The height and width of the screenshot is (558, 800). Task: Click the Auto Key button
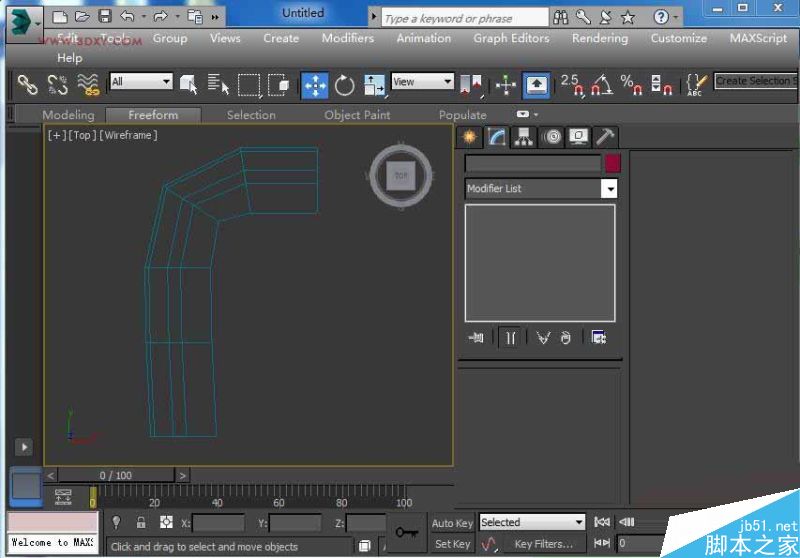(x=452, y=523)
